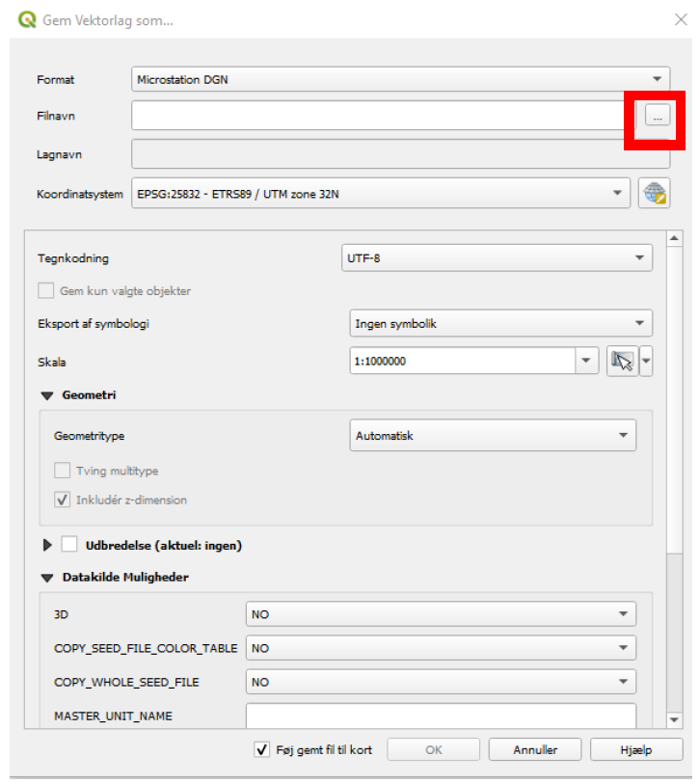Open the coordinate system selector globe icon
The width and height of the screenshot is (699, 784).
[655, 194]
